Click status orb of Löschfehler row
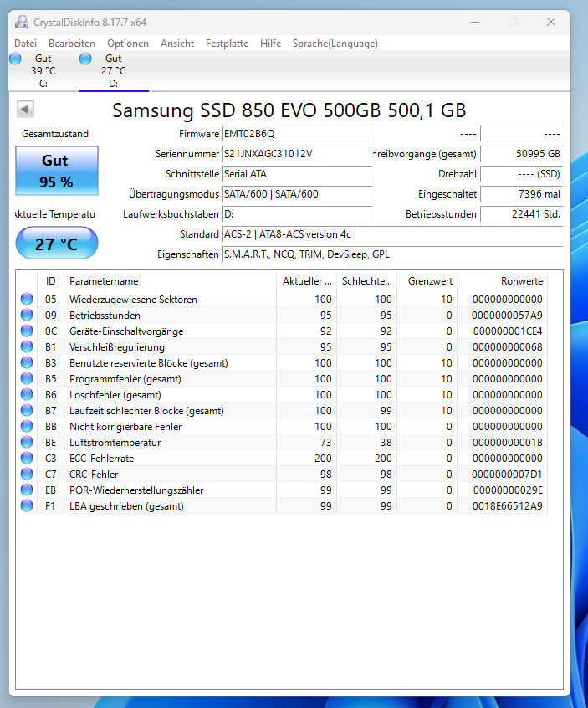 [x=27, y=394]
